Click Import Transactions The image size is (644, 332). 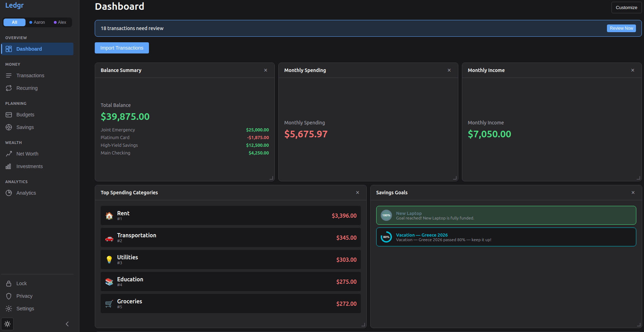click(x=122, y=48)
